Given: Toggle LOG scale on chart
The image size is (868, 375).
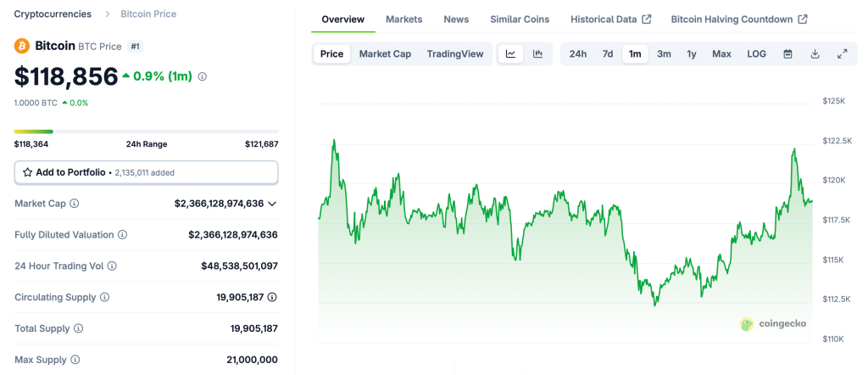Looking at the screenshot, I should click(756, 53).
